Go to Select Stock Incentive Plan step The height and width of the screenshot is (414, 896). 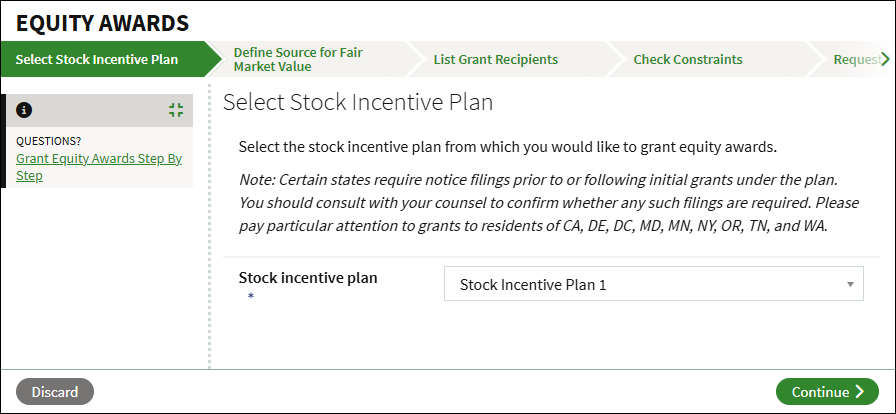(97, 59)
